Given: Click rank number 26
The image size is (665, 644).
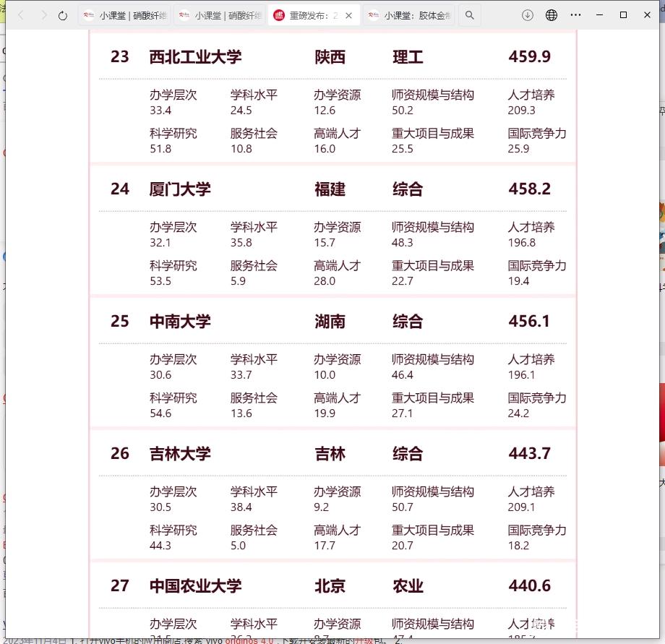Looking at the screenshot, I should coord(119,453).
